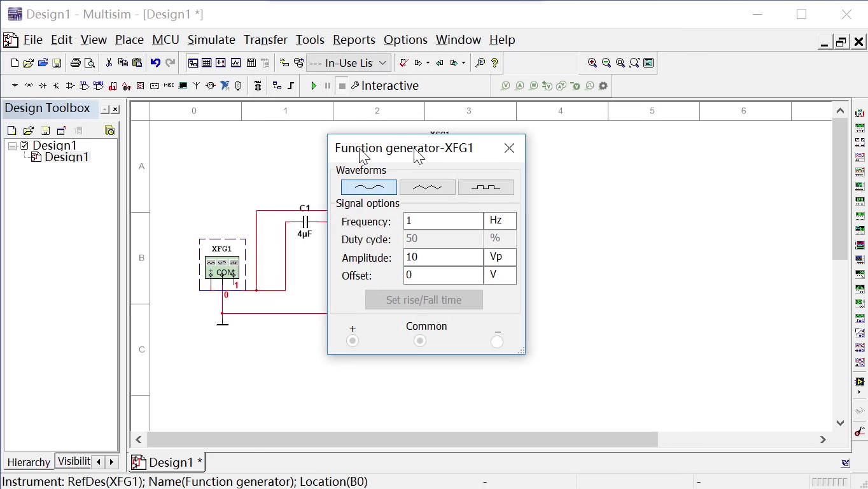Image resolution: width=868 pixels, height=489 pixels.
Task: Place a current probe
Action: pos(520,86)
